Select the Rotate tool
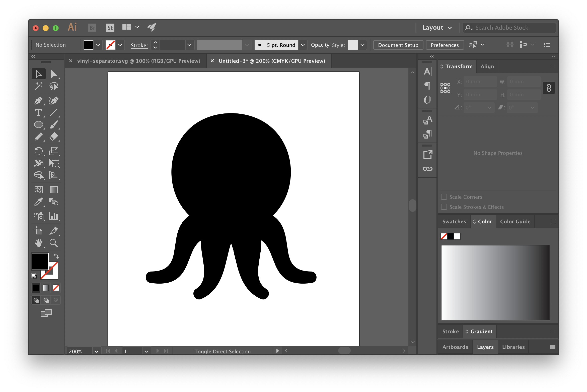The width and height of the screenshot is (587, 392). (39, 151)
